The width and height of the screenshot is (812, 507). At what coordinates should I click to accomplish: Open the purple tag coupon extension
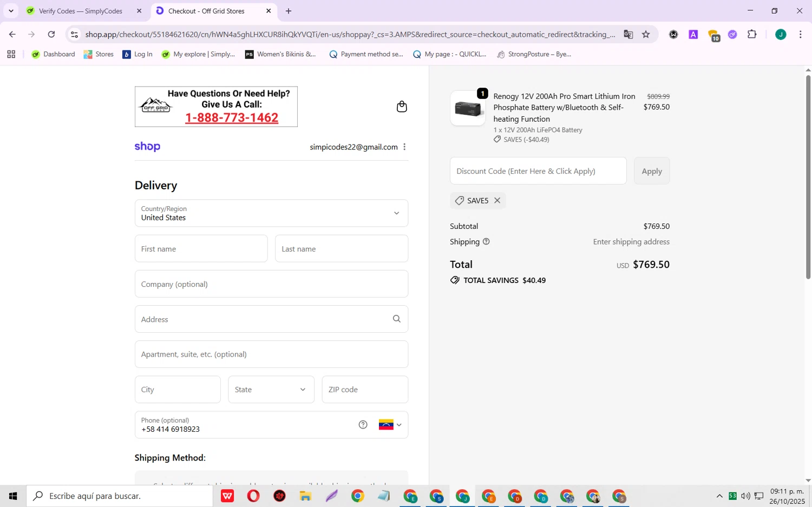[732, 34]
